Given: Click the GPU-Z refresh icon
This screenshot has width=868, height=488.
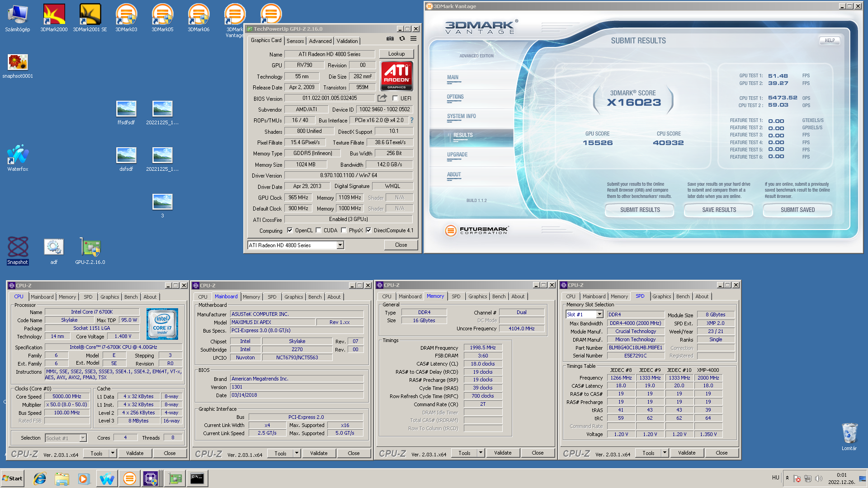Looking at the screenshot, I should coord(402,39).
